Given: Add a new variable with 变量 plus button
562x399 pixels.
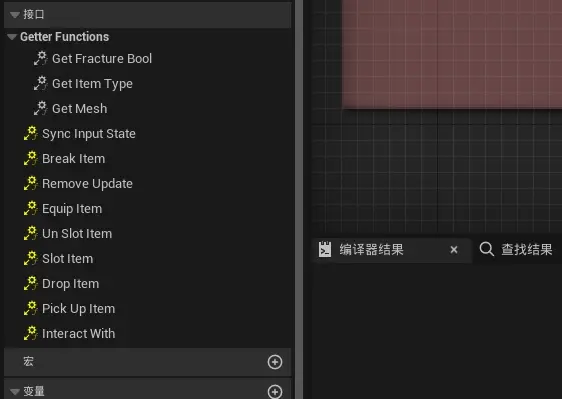Looking at the screenshot, I should [x=275, y=392].
